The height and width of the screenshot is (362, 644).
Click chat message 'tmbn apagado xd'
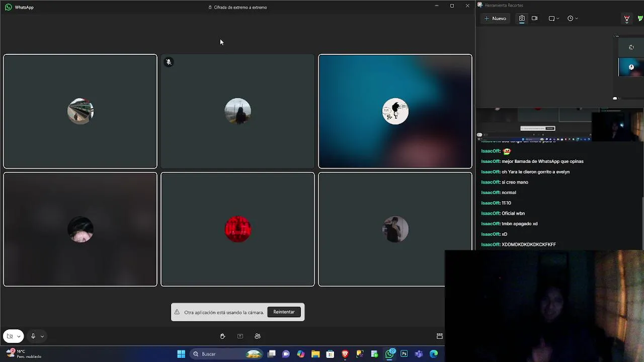[x=519, y=224]
